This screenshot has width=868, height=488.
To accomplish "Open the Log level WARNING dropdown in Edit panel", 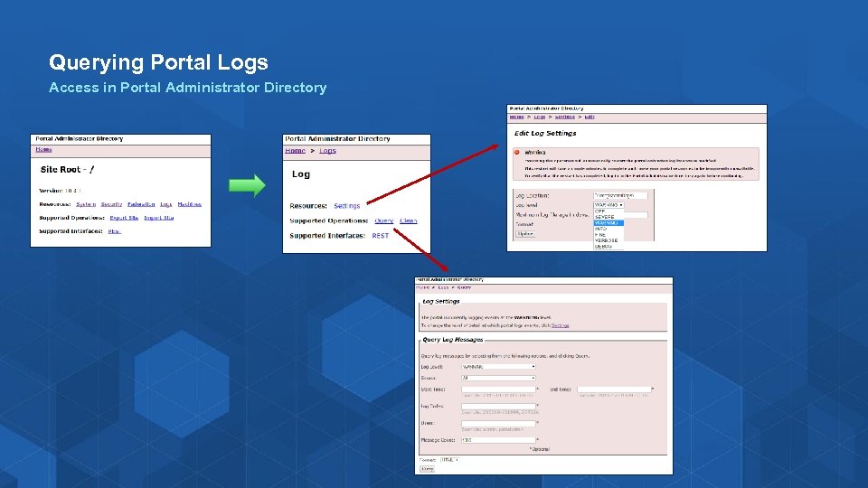I will [x=609, y=205].
